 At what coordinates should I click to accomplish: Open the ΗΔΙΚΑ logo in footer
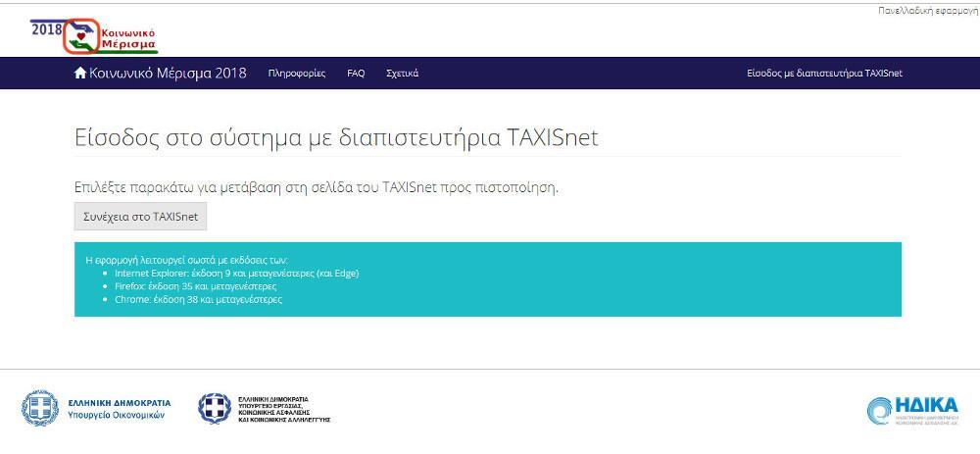910,410
